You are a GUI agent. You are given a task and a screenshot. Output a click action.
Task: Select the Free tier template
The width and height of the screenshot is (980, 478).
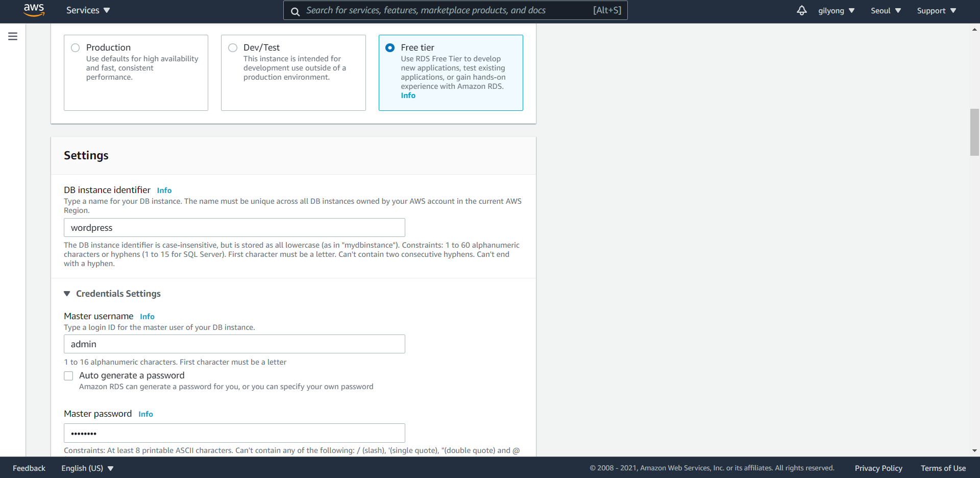(x=390, y=47)
